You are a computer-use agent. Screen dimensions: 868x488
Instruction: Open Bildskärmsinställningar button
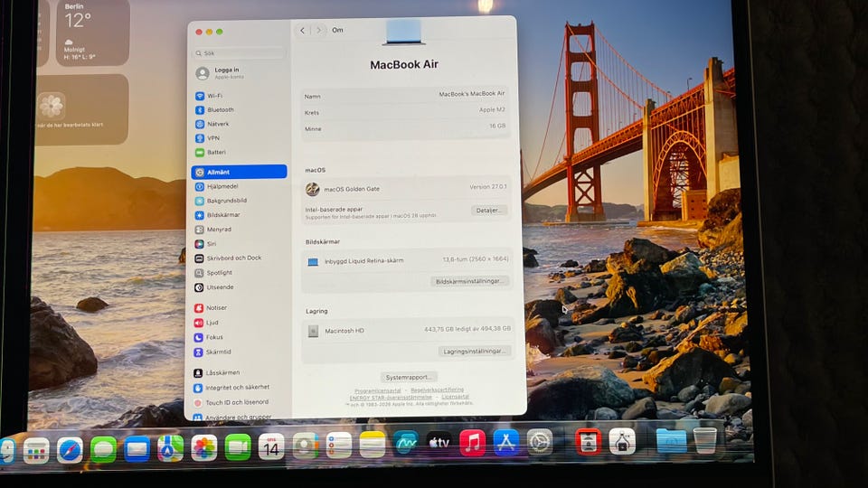(x=468, y=281)
